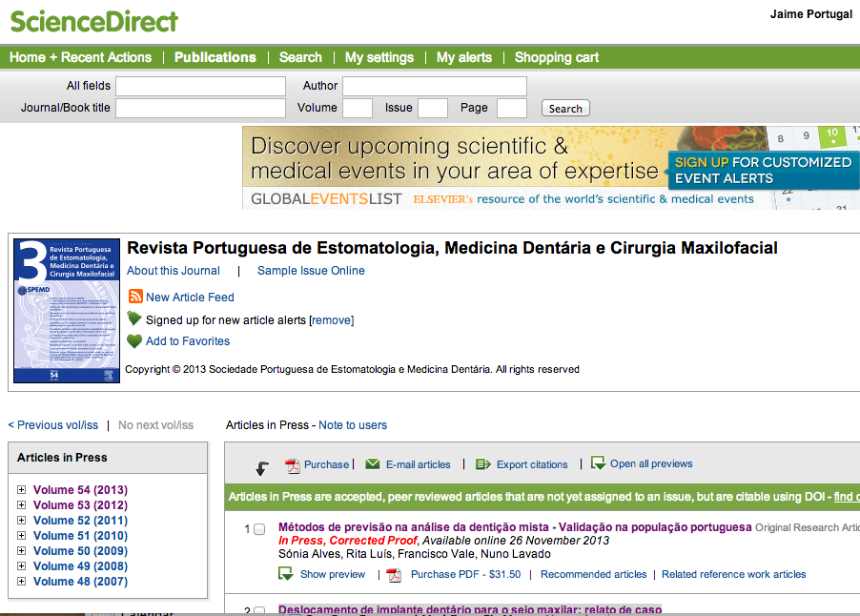Click the green alert tag icon beside Signed up
This screenshot has width=860, height=616.
coord(134,318)
